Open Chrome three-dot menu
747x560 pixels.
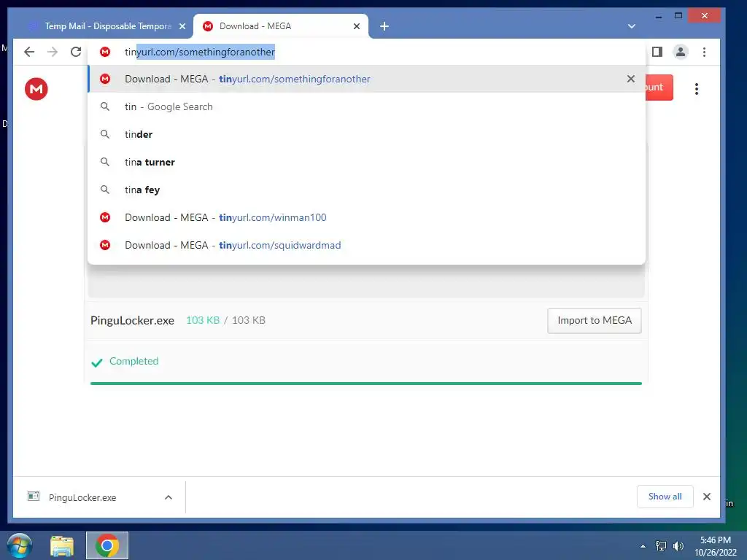point(704,52)
